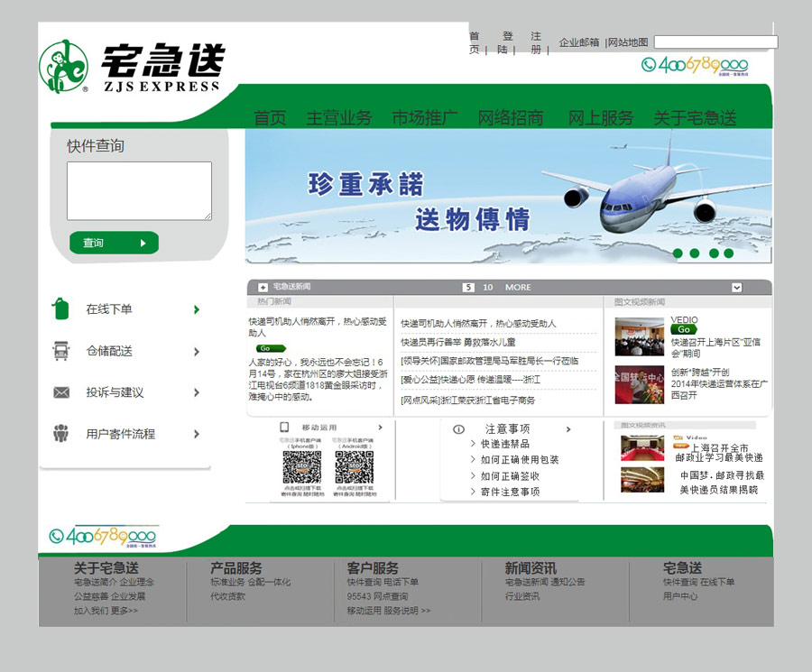812x672 pixels.
Task: Click the plus icon beside 宅急送新闻
Action: [x=263, y=287]
